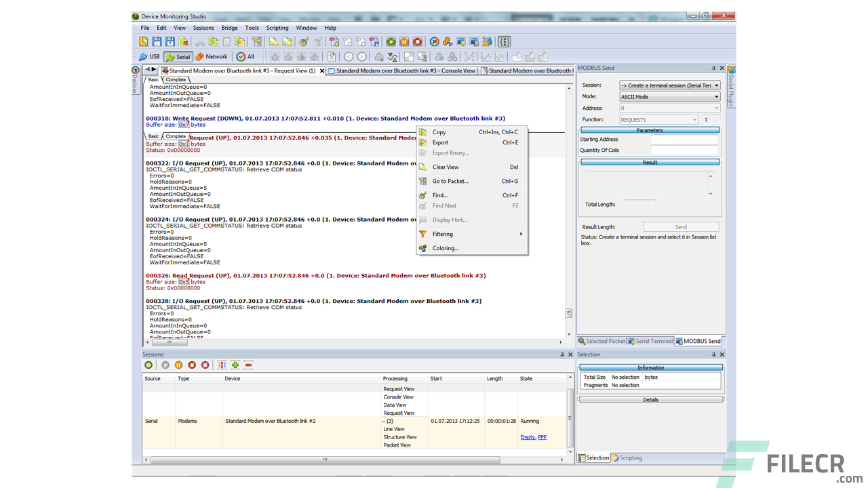Open the REQUESTS Function dropdown
The image size is (868, 488).
tap(658, 119)
